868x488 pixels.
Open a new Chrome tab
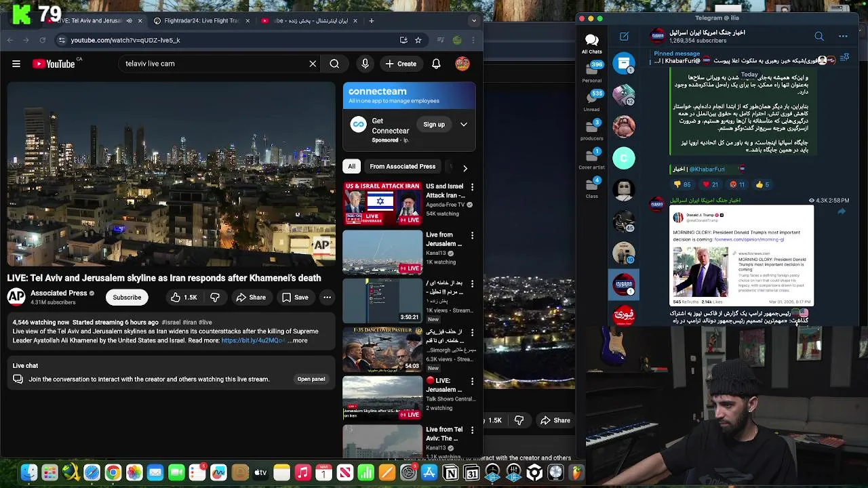(x=371, y=21)
